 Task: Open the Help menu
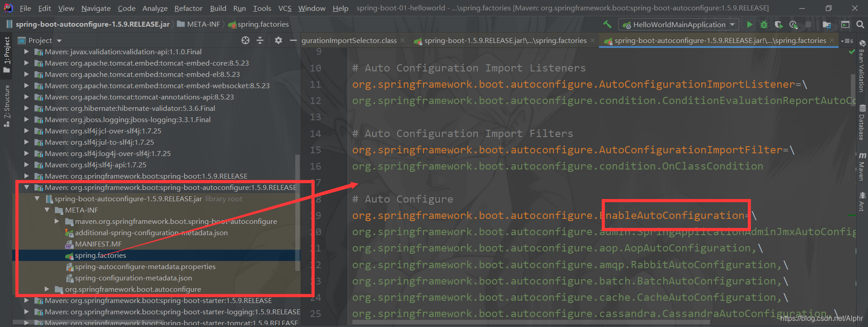tap(340, 8)
